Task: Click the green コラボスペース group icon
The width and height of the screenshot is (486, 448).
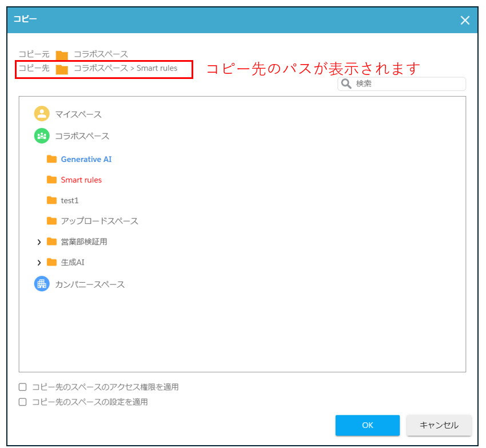Action: click(x=42, y=136)
